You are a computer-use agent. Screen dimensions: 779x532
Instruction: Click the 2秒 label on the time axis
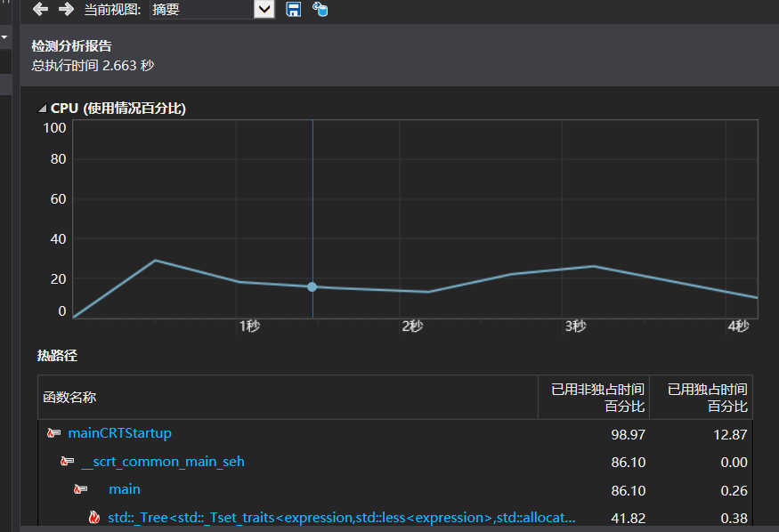click(412, 326)
